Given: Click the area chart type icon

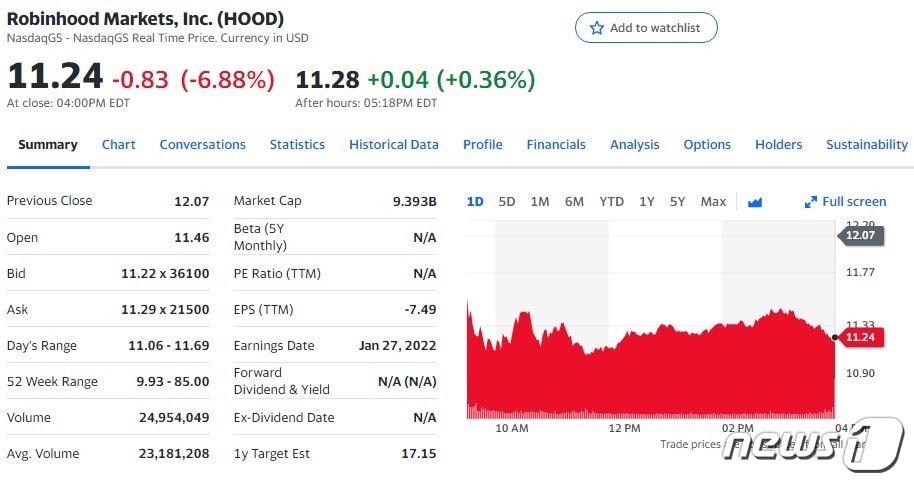Looking at the screenshot, I should pyautogui.click(x=754, y=202).
